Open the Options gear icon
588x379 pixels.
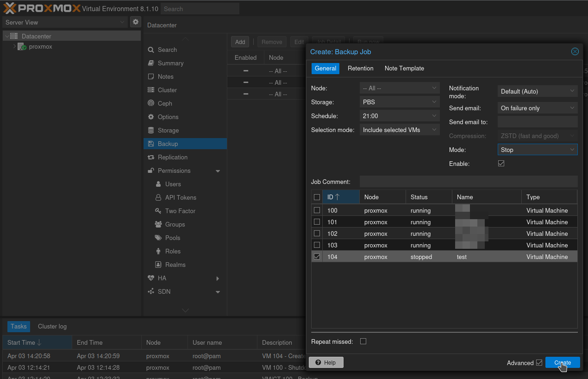(151, 117)
